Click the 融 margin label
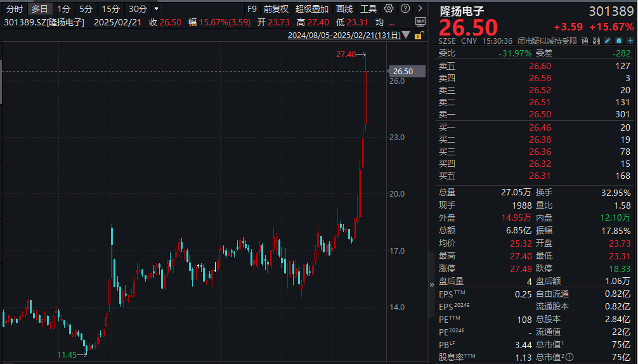 tap(597, 41)
